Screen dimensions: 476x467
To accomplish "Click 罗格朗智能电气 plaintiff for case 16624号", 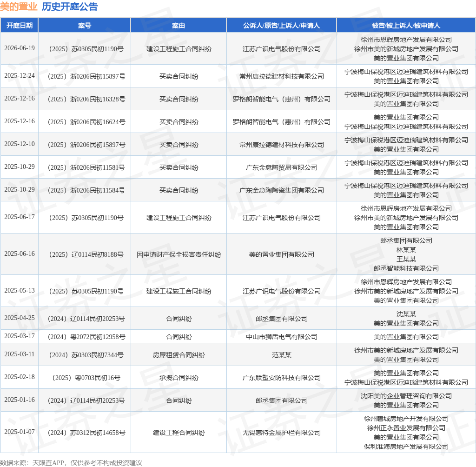I will [281, 122].
